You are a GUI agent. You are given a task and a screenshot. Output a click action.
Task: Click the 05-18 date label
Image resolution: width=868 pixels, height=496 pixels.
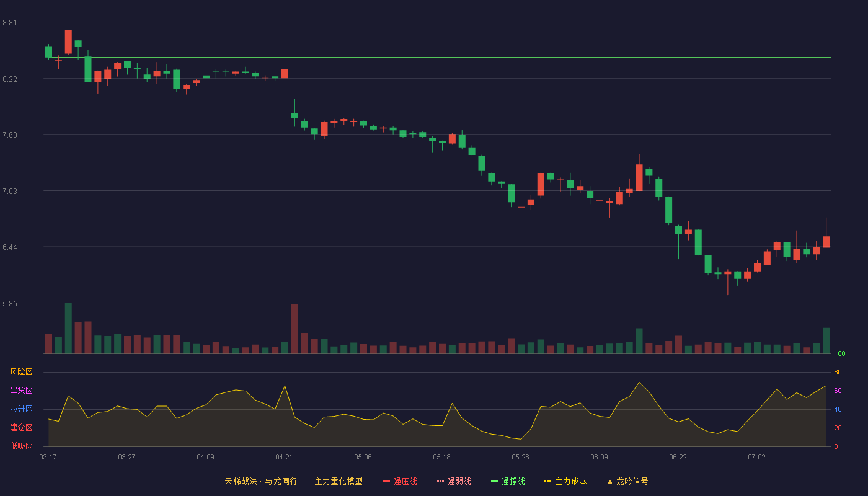(x=441, y=457)
